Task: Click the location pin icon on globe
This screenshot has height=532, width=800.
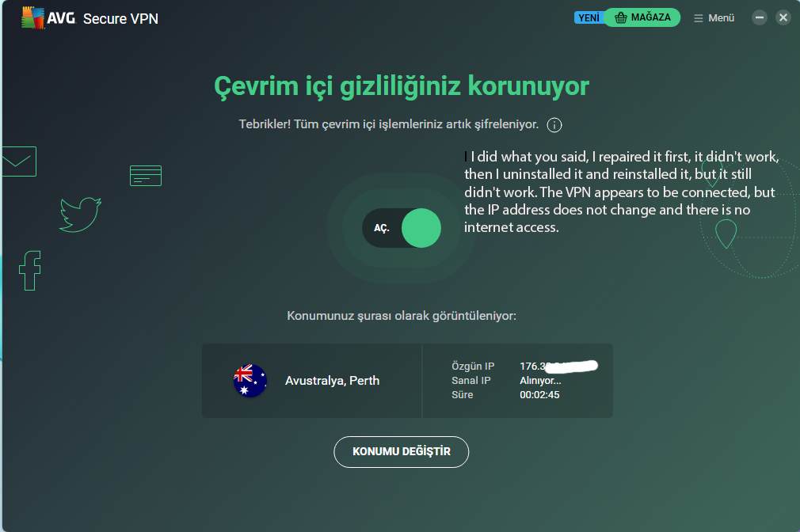Action: (726, 234)
